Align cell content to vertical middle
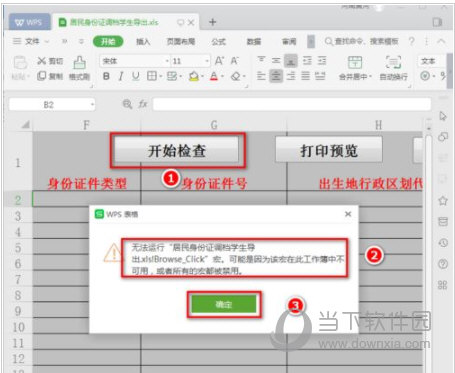Viewport: 455px width, 373px height. coord(276,60)
